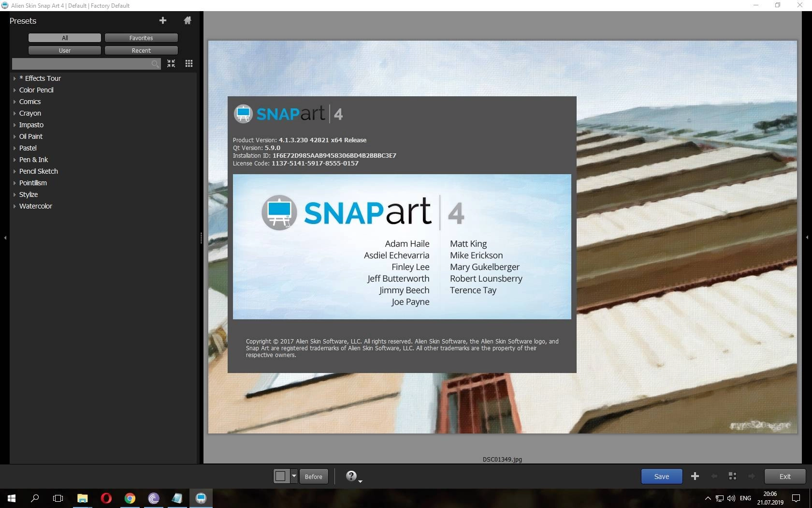Open the purple swirl app in taskbar
This screenshot has width=812, height=508.
coord(154,498)
